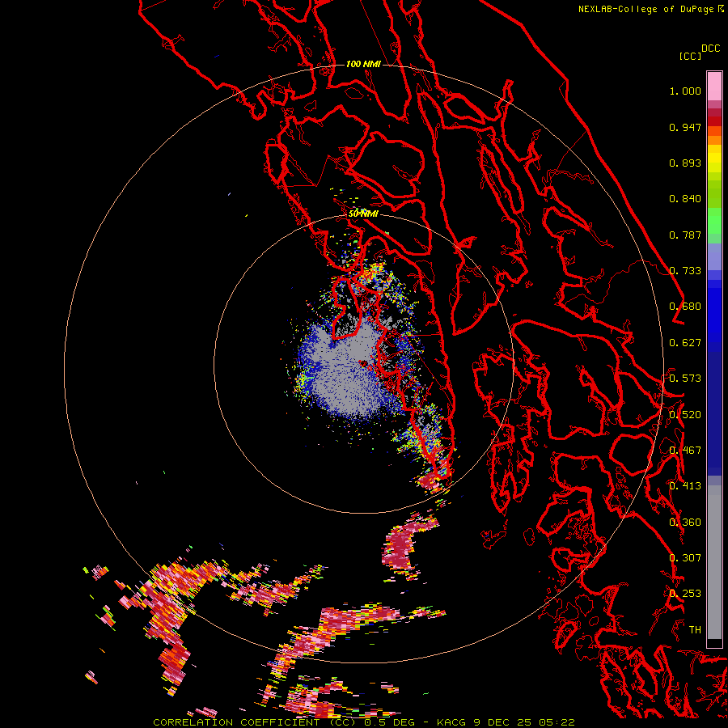Click the "KACG" station identifier
This screenshot has width=728, height=728.
point(451,722)
